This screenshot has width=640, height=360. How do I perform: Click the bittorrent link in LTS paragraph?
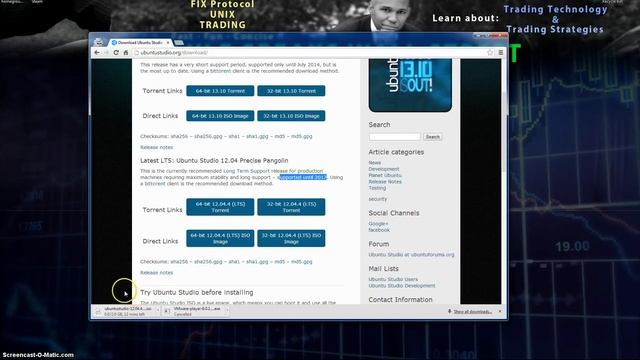click(155, 184)
